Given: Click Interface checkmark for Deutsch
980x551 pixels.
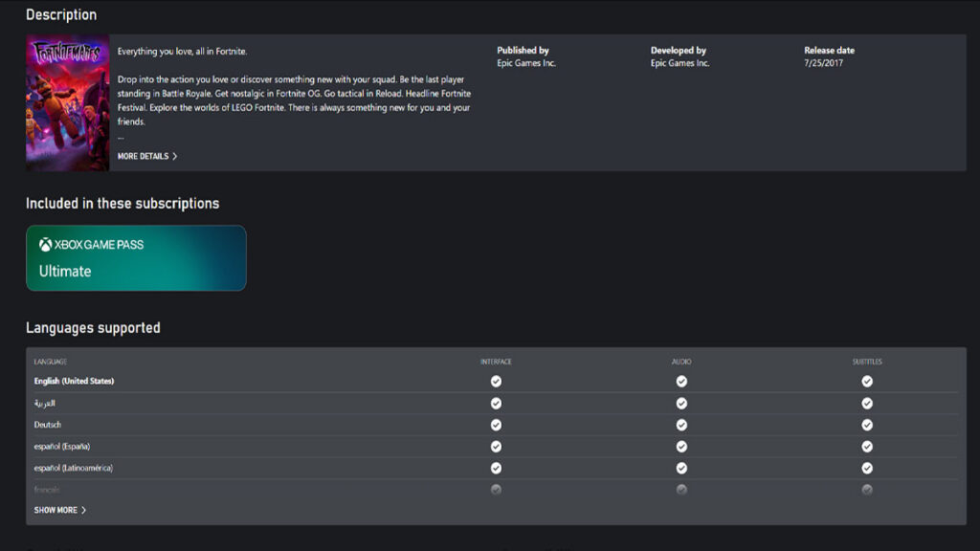Looking at the screenshot, I should click(x=496, y=425).
